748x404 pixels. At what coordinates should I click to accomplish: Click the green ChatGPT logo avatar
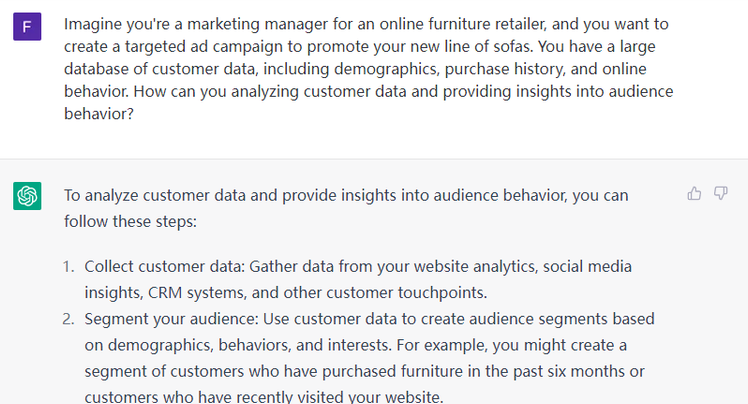[x=27, y=196]
